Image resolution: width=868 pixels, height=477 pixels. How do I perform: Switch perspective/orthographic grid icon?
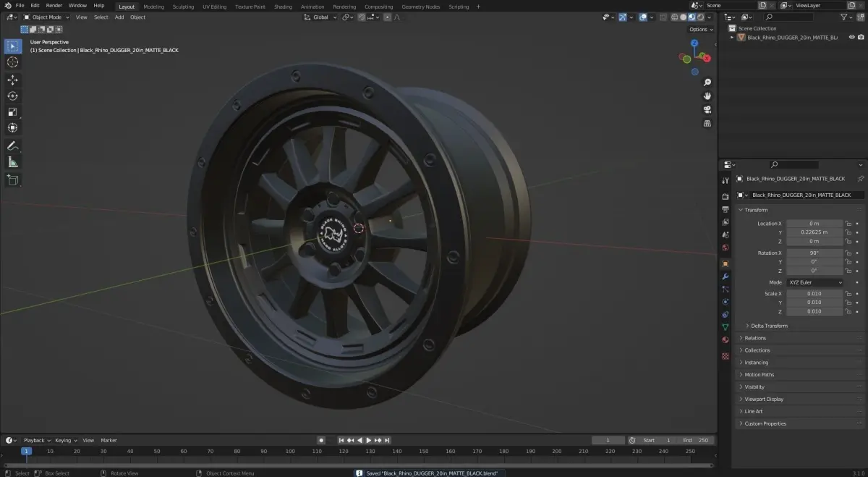pos(707,124)
